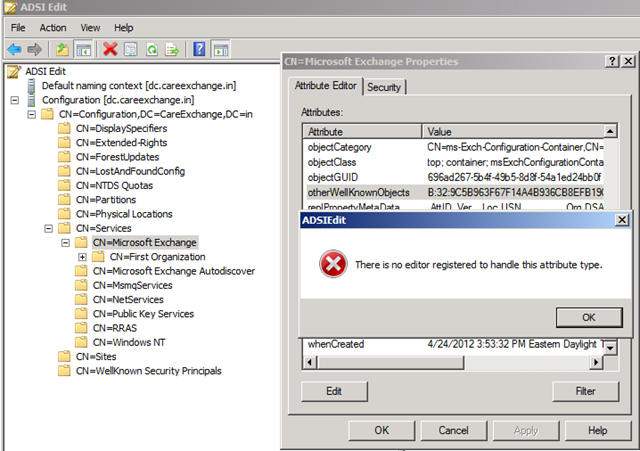Click the CN=DisplaySpecifiers folder icon

(64, 129)
